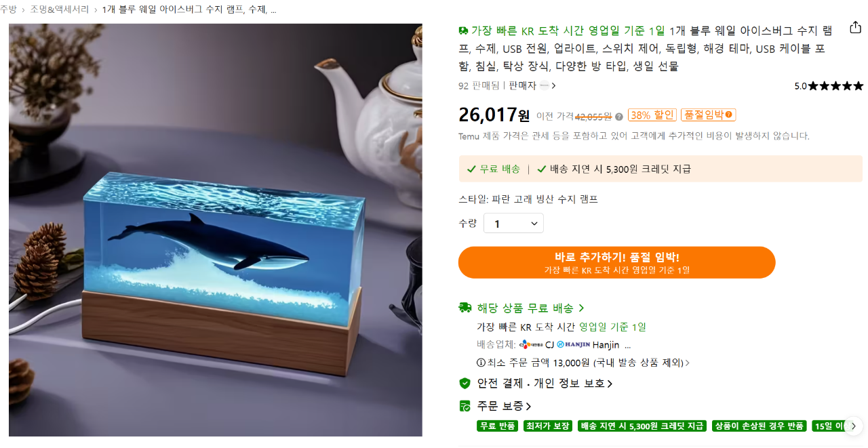Expand 안전 결제 · 개인 정보 보호 section
This screenshot has height=448, width=868.
pyautogui.click(x=545, y=384)
